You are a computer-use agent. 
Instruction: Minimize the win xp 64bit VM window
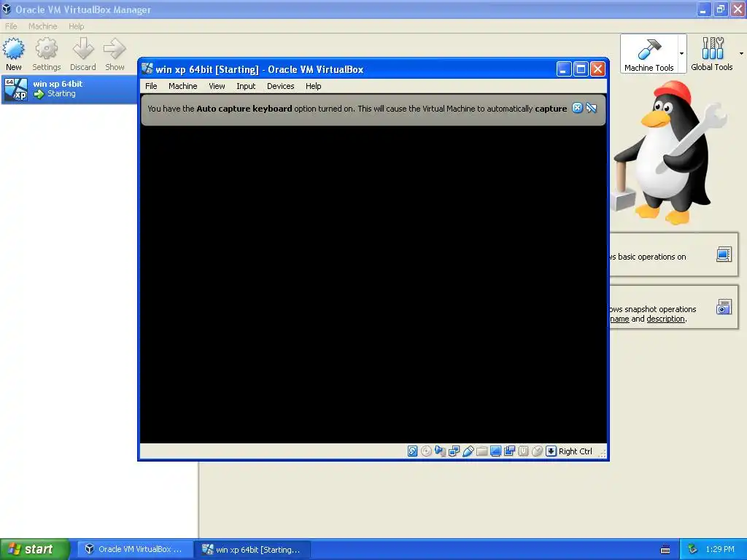coord(564,69)
